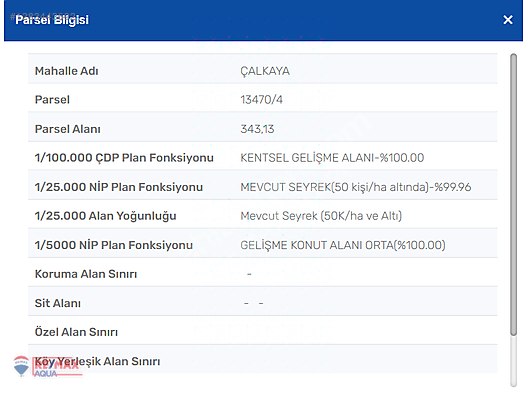Click the vertical scrollbar thumb

pyautogui.click(x=513, y=195)
